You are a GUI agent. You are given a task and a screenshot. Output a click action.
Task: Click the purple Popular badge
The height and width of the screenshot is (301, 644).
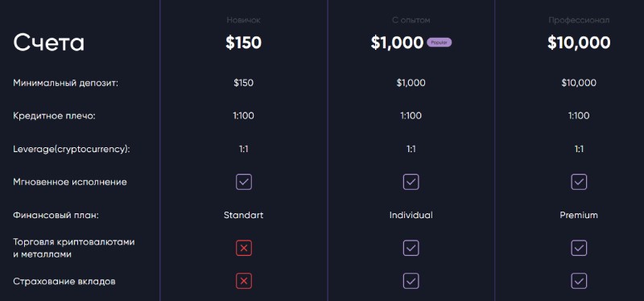pyautogui.click(x=439, y=43)
